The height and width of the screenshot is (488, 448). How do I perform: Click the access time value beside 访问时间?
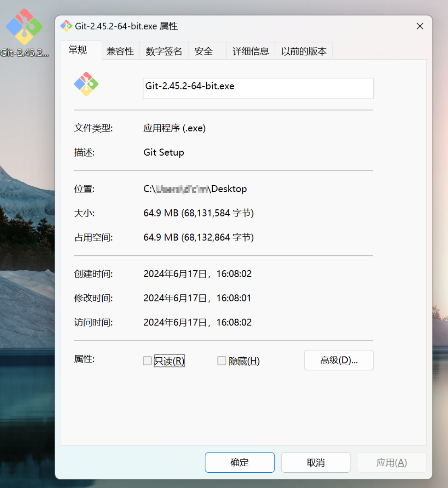coord(197,322)
